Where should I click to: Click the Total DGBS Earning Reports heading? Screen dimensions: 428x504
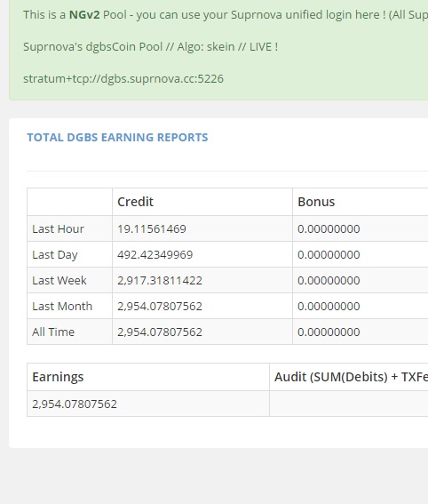(x=117, y=138)
